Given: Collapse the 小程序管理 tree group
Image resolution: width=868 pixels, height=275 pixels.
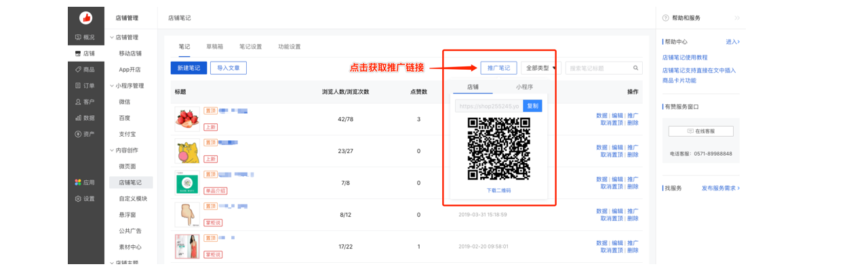Looking at the screenshot, I should coord(112,86).
